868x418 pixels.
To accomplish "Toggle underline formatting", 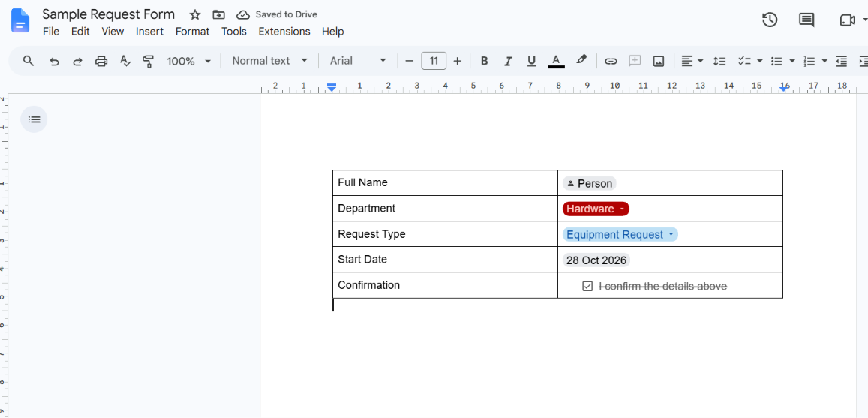I will tap(531, 61).
